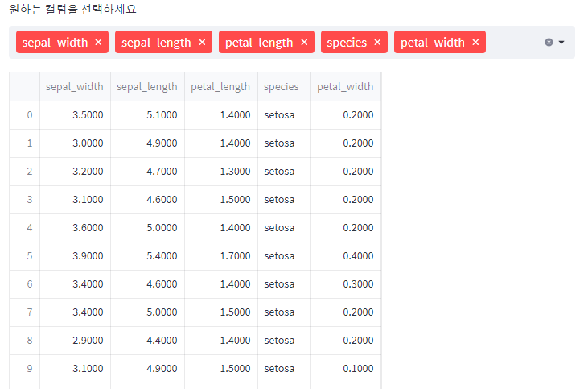Click sepal_length value 4.7000 in row 2
The image size is (588, 389).
(x=147, y=172)
